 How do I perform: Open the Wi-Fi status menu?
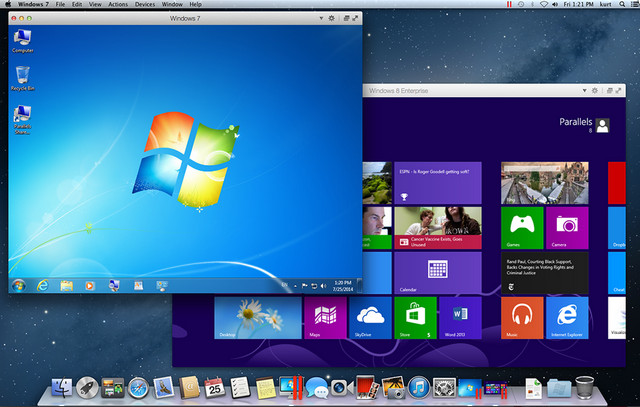544,4
